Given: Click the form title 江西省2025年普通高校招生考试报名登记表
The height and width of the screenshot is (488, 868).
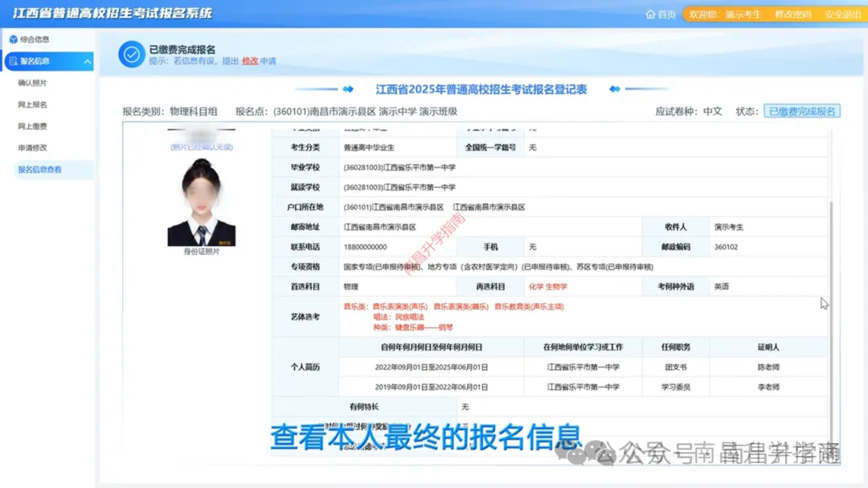Looking at the screenshot, I should click(x=481, y=89).
